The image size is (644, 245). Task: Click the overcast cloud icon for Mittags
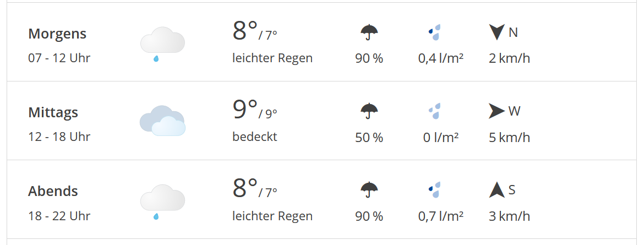point(162,121)
